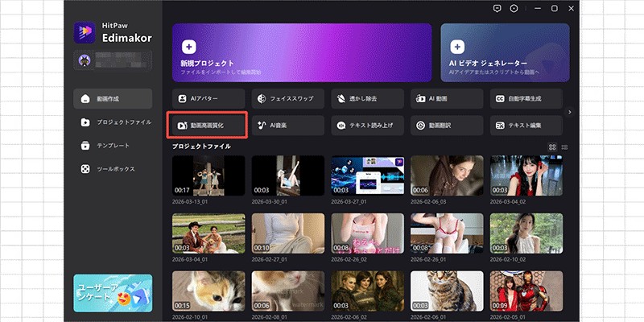The width and height of the screenshot is (644, 322).
Task: Click the 2026-03-27_01 file name label
Action: (x=349, y=202)
